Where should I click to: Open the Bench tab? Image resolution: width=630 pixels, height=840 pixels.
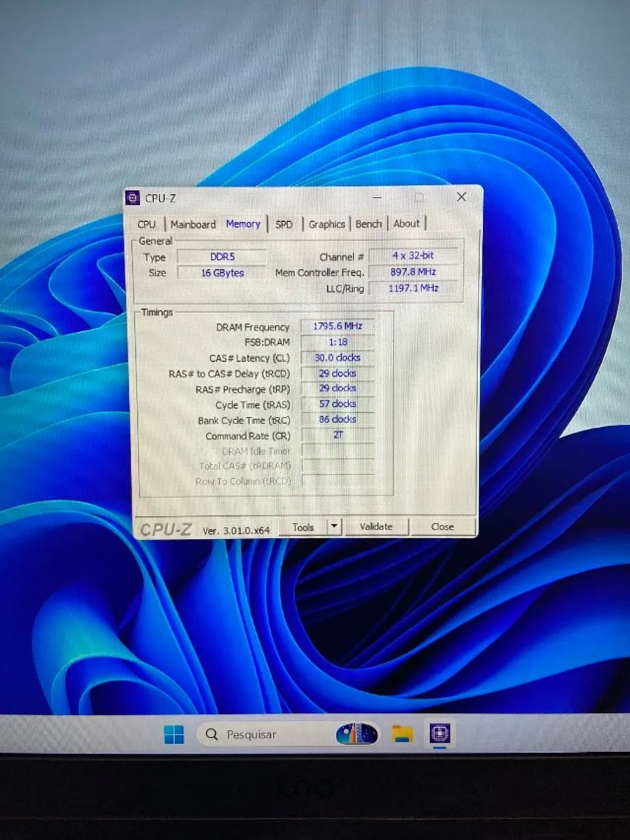click(368, 224)
